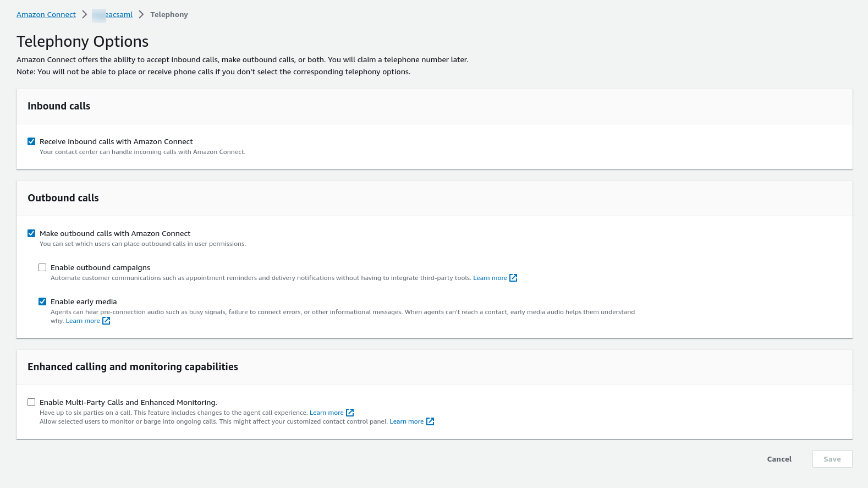
Task: Click the Telephony breadcrumb item
Action: point(169,15)
